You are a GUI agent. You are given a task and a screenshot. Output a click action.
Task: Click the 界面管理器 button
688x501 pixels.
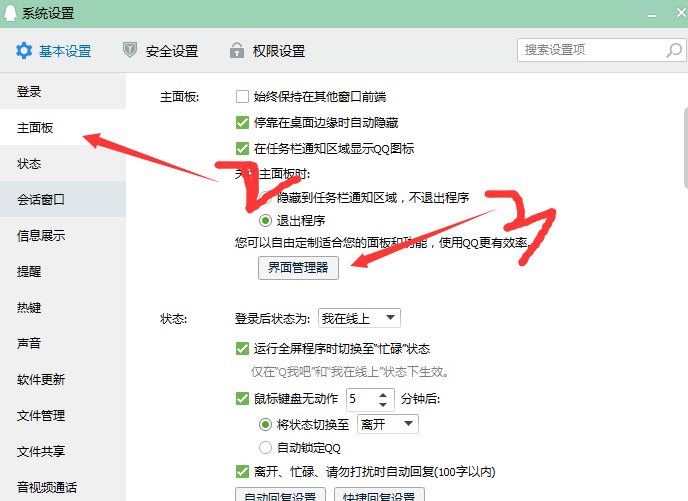298,268
